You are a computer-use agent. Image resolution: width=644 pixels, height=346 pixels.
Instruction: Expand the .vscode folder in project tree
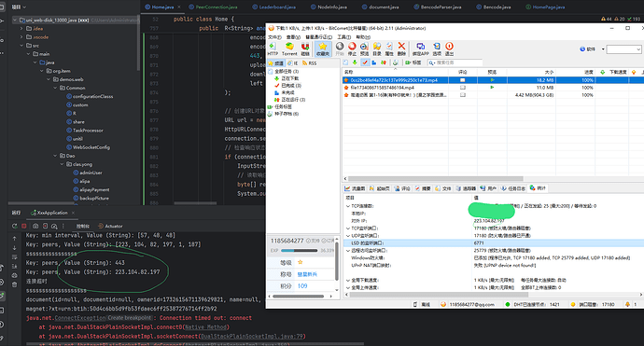(x=21, y=37)
